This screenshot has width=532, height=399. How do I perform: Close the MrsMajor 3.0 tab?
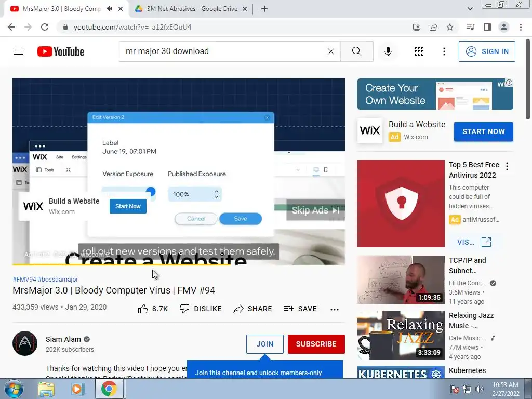coord(121,9)
